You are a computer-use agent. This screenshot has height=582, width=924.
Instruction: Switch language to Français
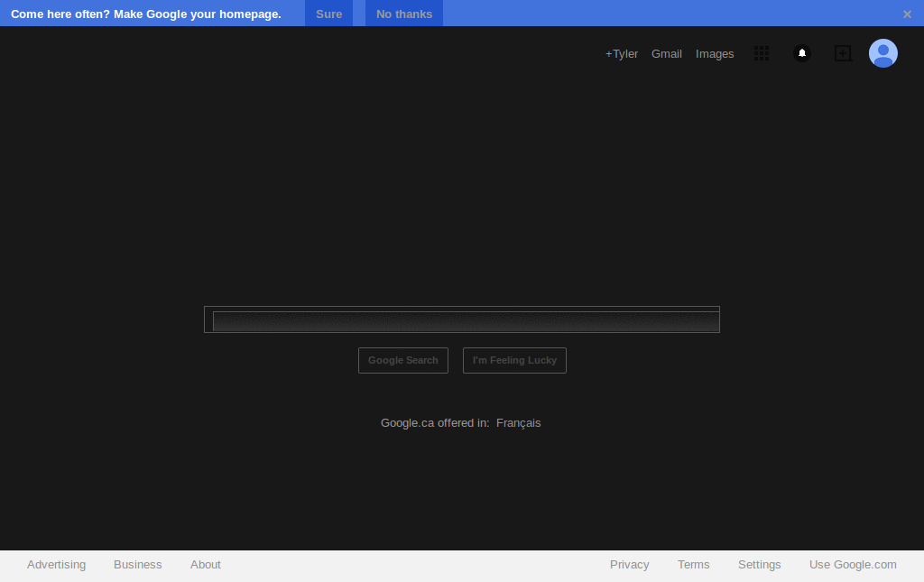tap(519, 423)
